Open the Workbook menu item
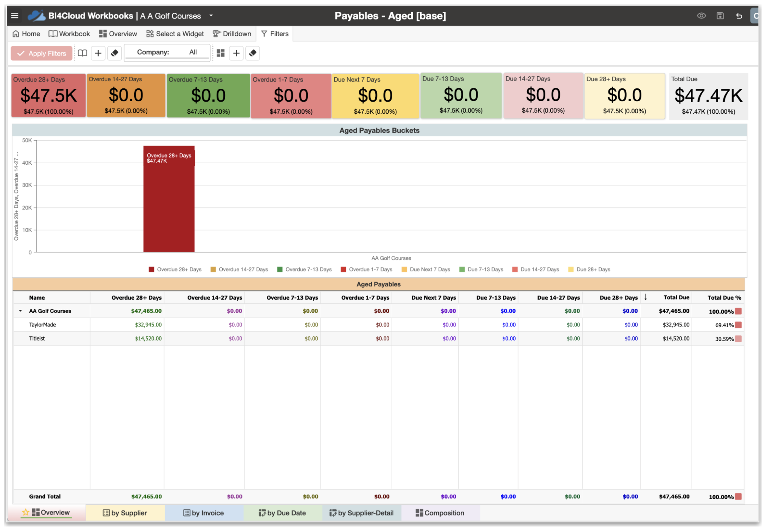765x532 pixels. point(69,34)
